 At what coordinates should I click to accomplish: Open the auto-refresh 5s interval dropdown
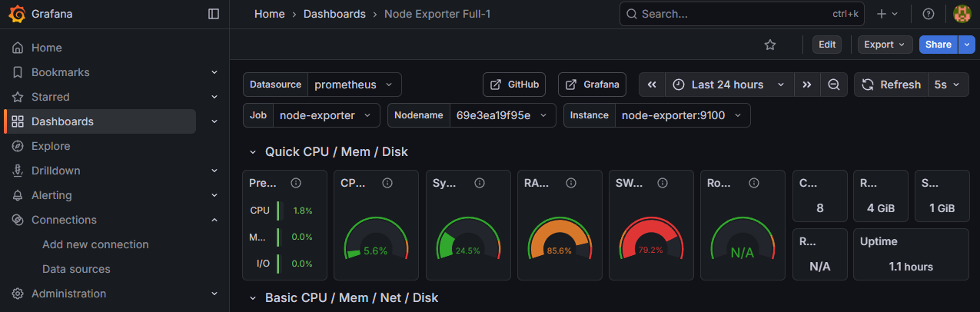(947, 85)
